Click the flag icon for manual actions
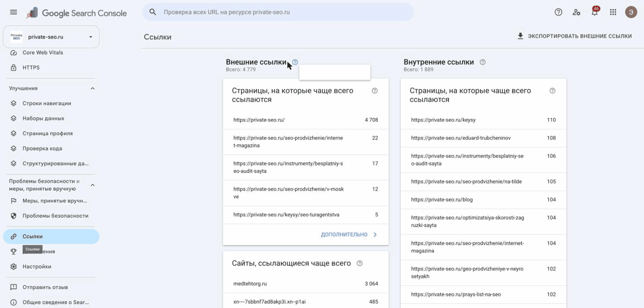Image resolution: width=644 pixels, height=308 pixels. pos(14,201)
